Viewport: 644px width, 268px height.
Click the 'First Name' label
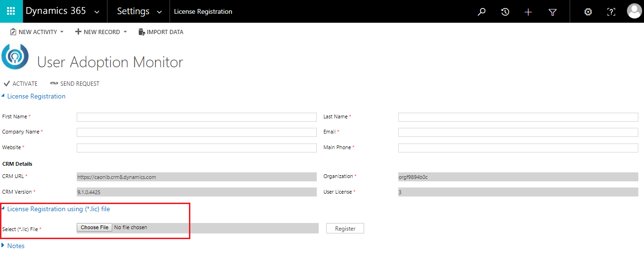[x=15, y=116]
